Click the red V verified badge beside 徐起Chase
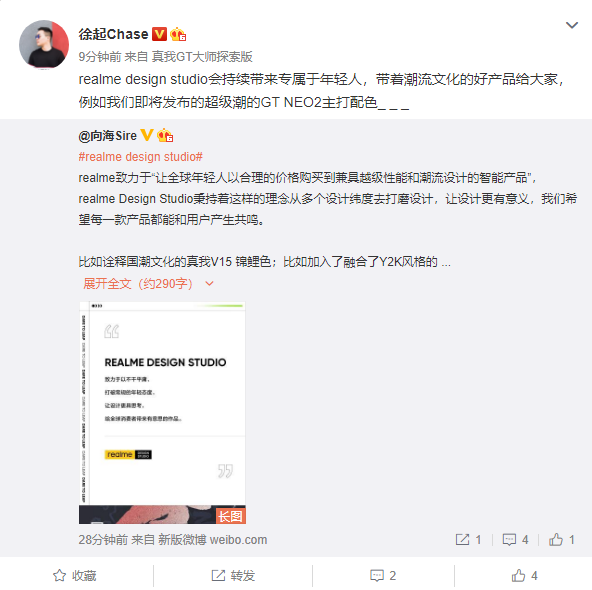Viewport: 592px width, 590px height. tap(159, 34)
